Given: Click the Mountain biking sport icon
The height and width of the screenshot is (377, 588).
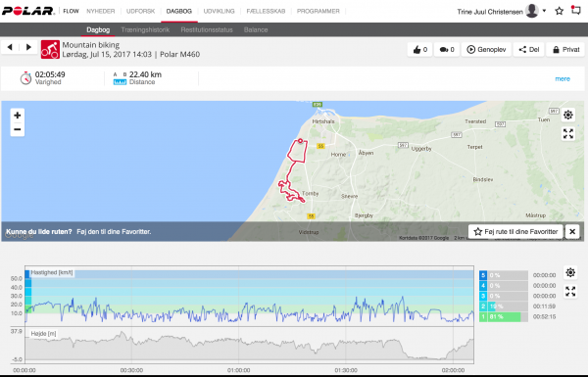Looking at the screenshot, I should (x=50, y=50).
